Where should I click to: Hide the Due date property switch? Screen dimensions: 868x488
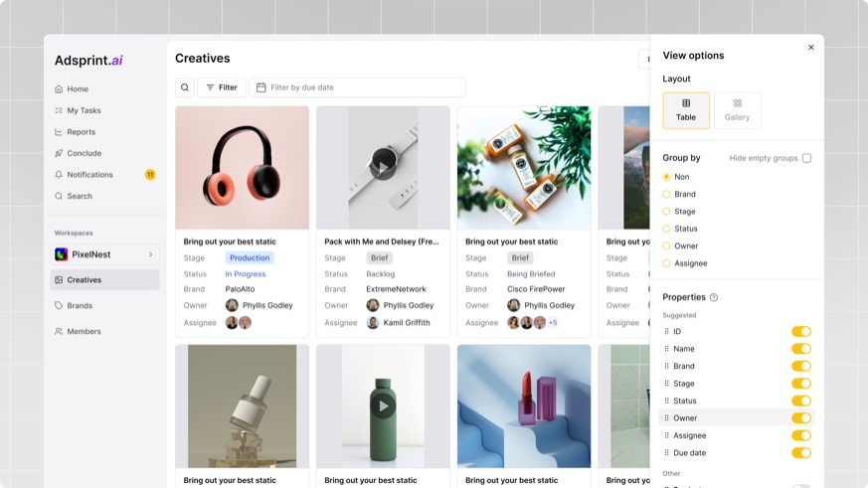pyautogui.click(x=801, y=453)
